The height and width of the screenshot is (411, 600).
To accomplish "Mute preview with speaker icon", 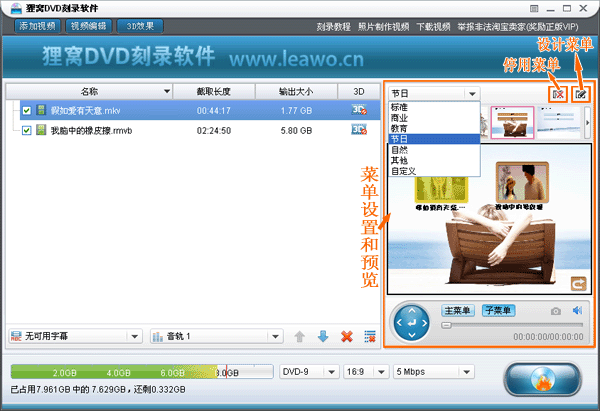I will click(x=577, y=310).
